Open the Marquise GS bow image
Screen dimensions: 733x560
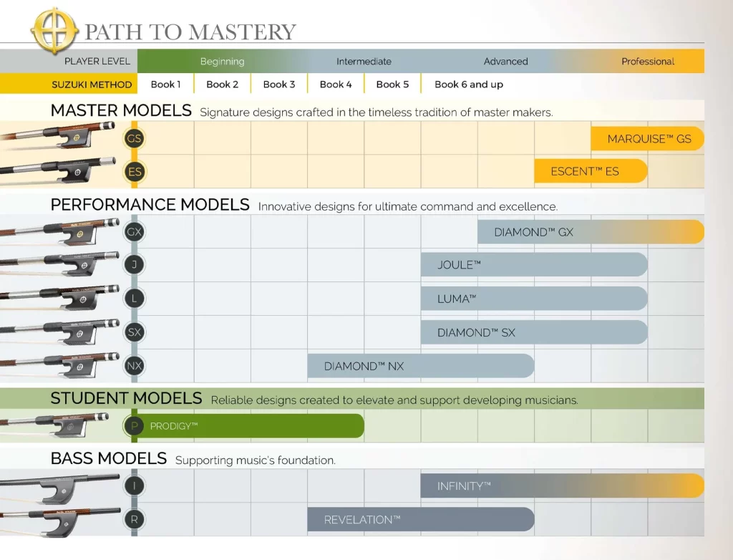click(x=58, y=135)
